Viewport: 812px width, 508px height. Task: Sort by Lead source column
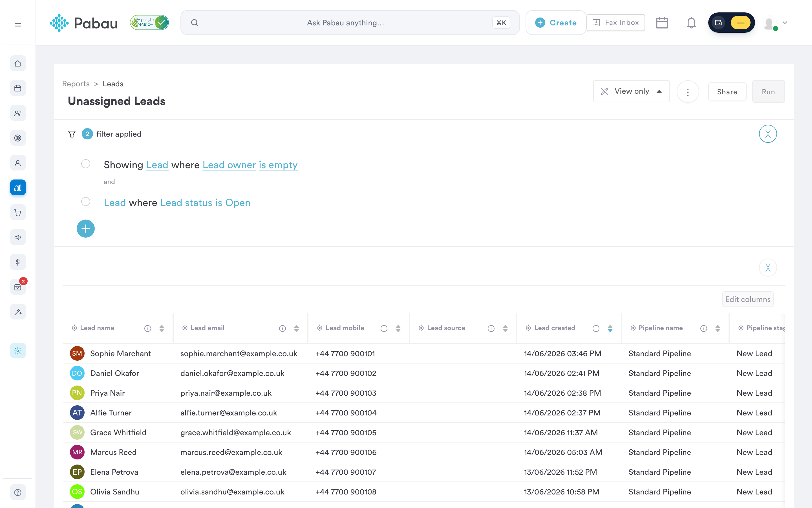[505, 328]
